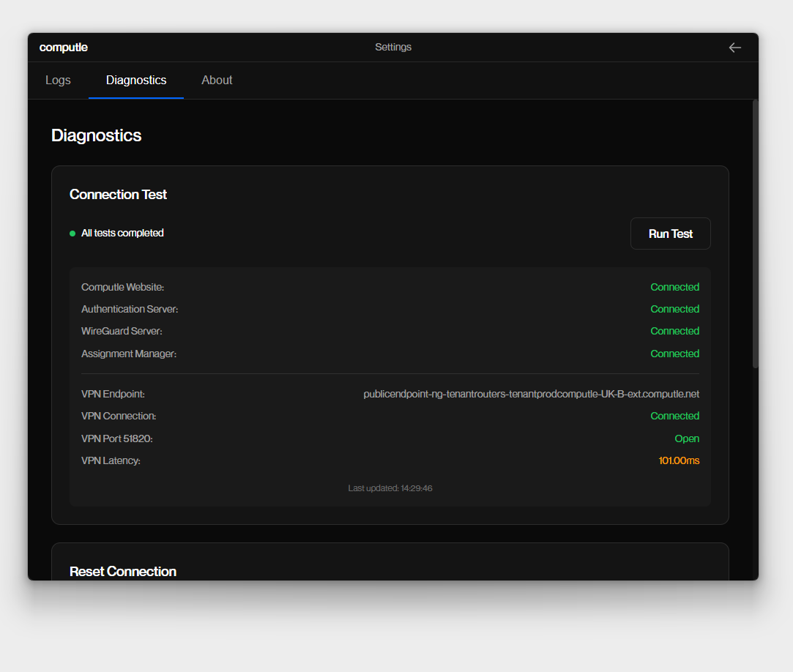Click the 'Authentication Server:' label

click(x=130, y=309)
